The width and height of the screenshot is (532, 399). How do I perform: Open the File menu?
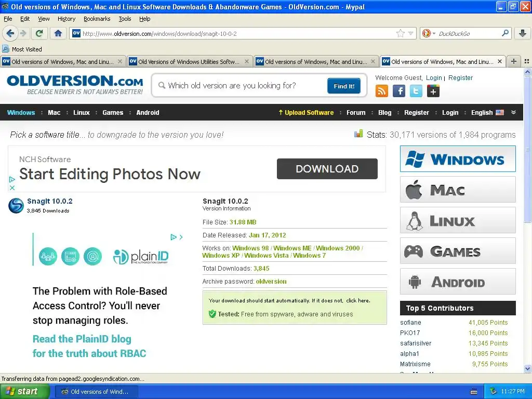[8, 19]
